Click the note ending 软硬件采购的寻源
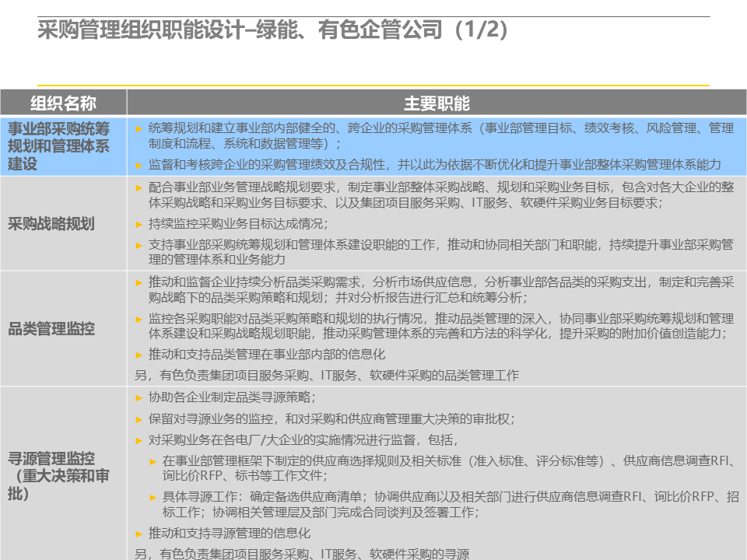Screen dimensions: 747x560 [x=302, y=553]
